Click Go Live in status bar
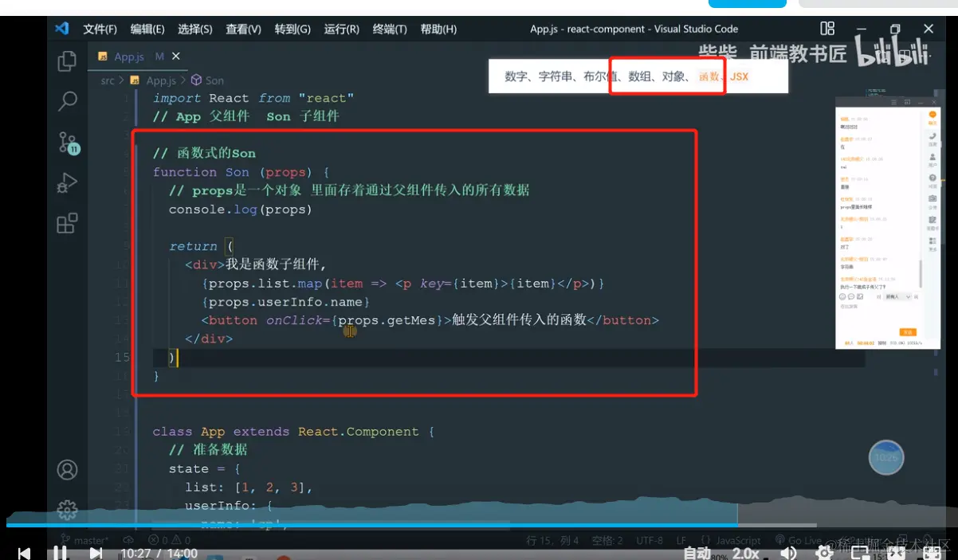The width and height of the screenshot is (958, 560). [x=796, y=540]
